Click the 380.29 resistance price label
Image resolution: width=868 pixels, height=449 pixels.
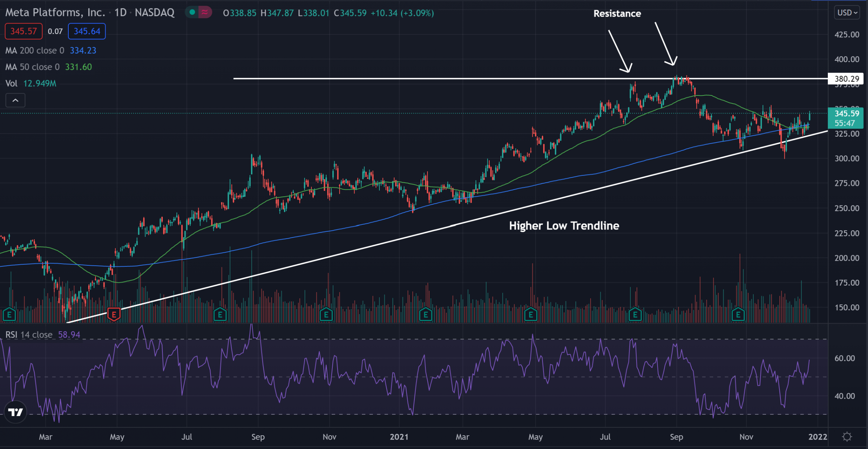pyautogui.click(x=846, y=79)
